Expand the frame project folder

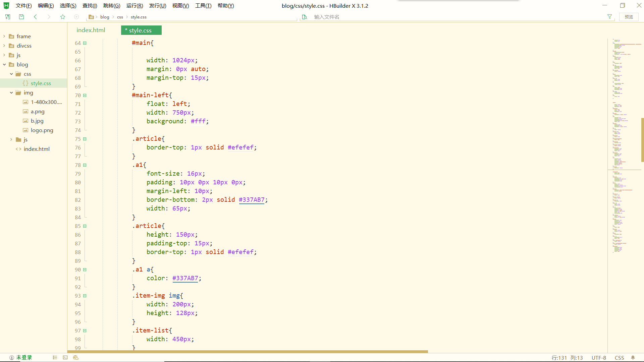(4, 36)
